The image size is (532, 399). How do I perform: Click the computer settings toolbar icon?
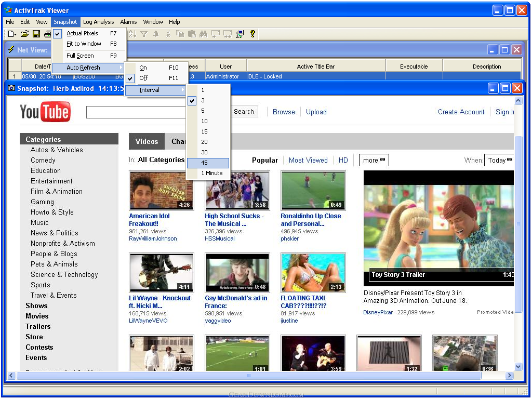click(240, 34)
